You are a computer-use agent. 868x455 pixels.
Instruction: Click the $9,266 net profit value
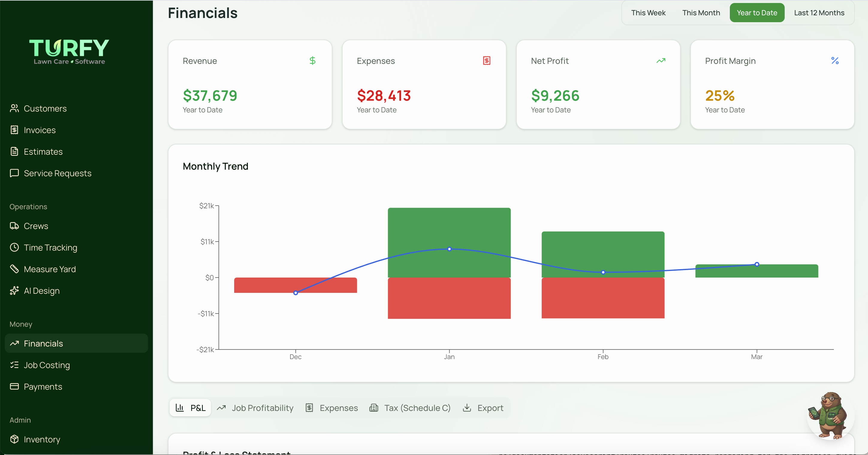pyautogui.click(x=555, y=95)
